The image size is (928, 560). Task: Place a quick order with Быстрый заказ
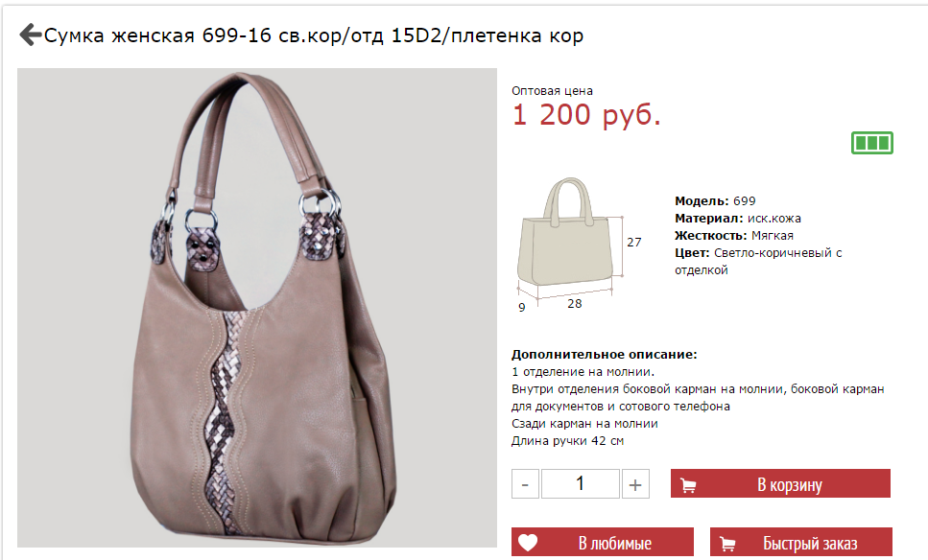[x=800, y=542]
